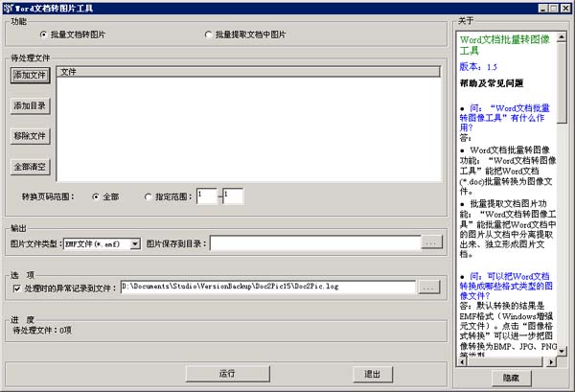Browse for image save directory with ... button

(x=430, y=244)
